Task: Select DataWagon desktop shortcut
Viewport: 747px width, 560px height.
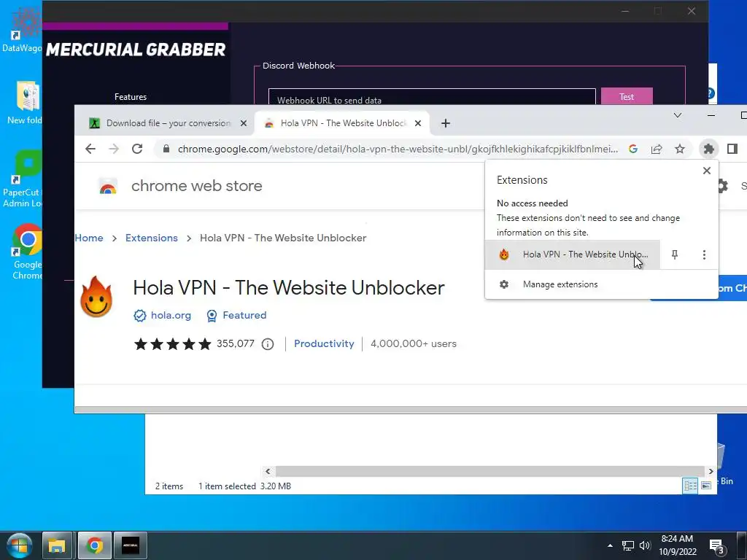Action: coord(22,29)
